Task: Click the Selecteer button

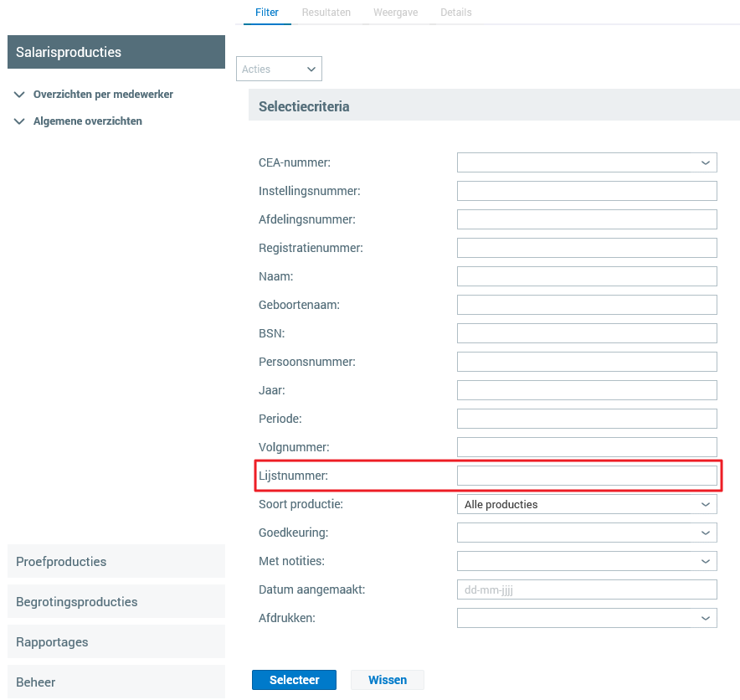Action: [x=294, y=680]
